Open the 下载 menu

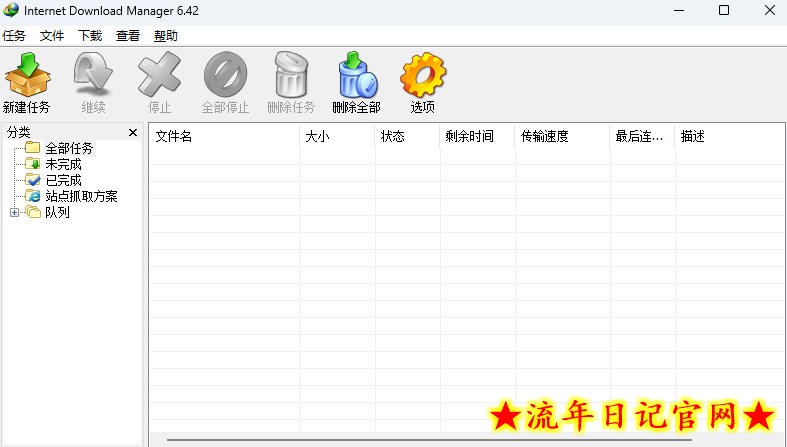tap(90, 36)
